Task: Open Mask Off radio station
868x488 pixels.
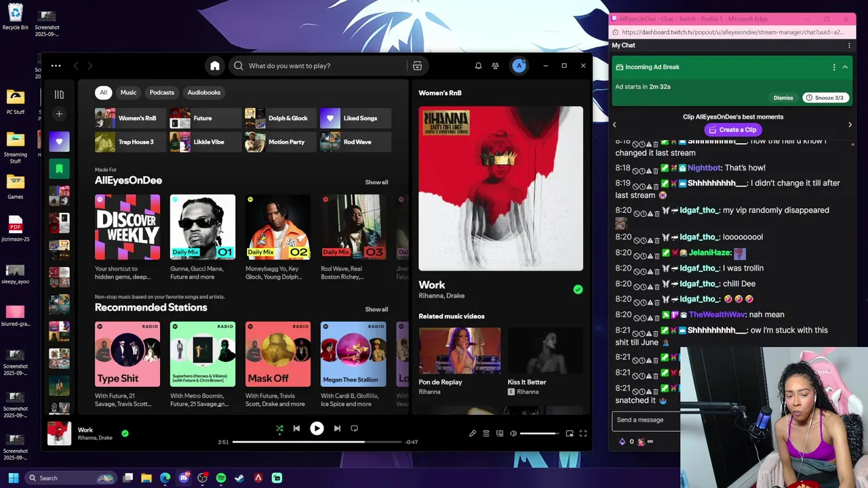Action: pos(278,354)
